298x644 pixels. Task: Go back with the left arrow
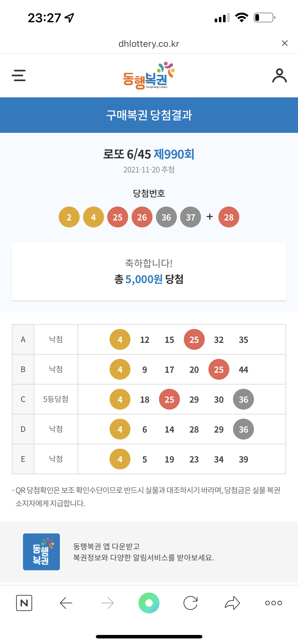point(66,603)
